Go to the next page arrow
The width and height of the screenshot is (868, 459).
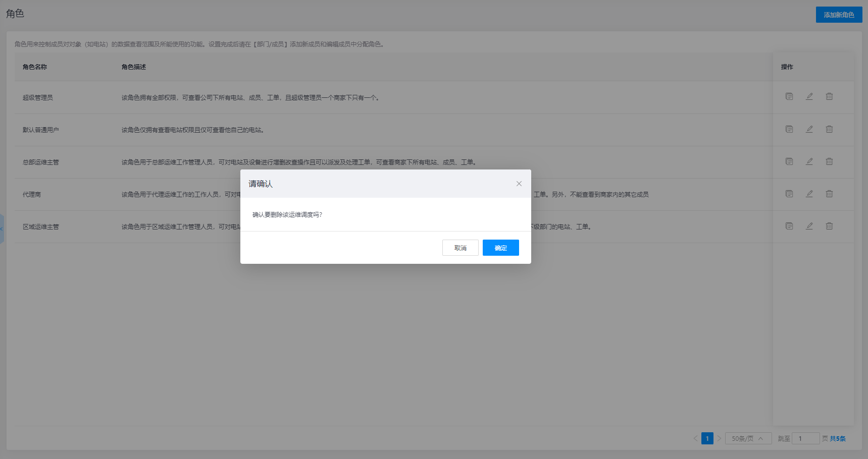[x=719, y=438]
